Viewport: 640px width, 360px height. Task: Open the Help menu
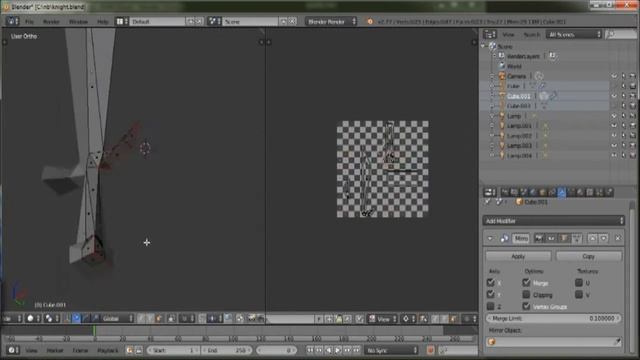(102, 22)
